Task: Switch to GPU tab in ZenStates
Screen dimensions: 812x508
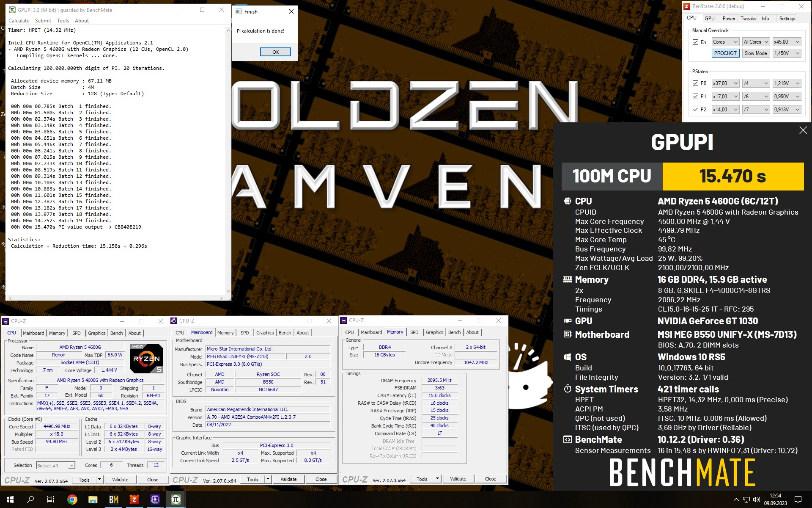Action: [710, 19]
